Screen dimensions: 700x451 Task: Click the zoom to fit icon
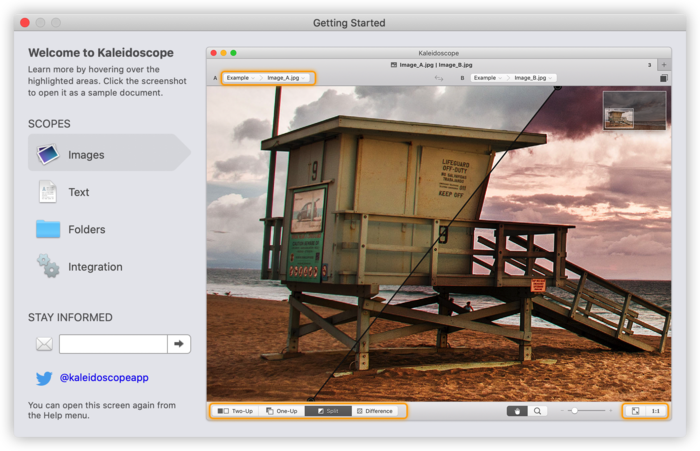click(x=635, y=411)
